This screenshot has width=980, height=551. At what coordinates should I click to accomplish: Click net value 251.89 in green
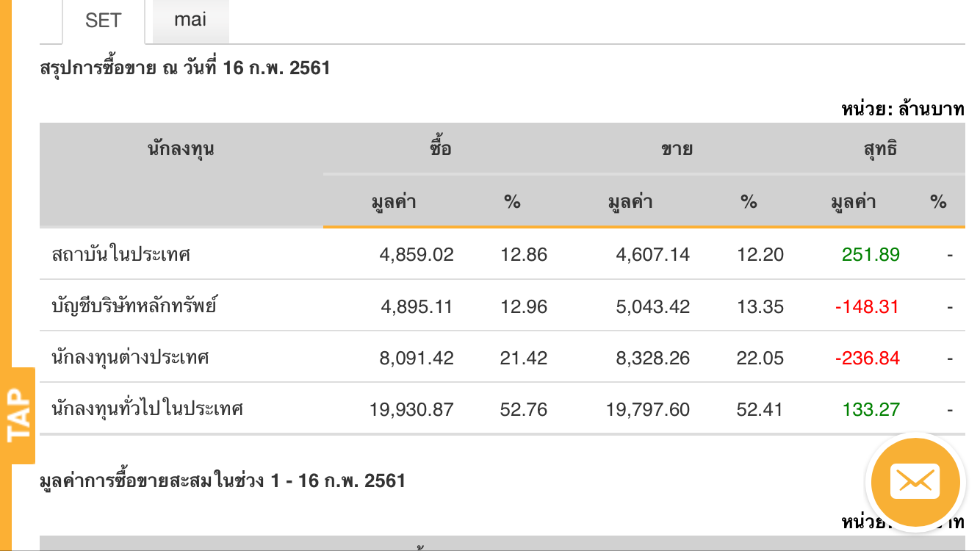point(871,255)
